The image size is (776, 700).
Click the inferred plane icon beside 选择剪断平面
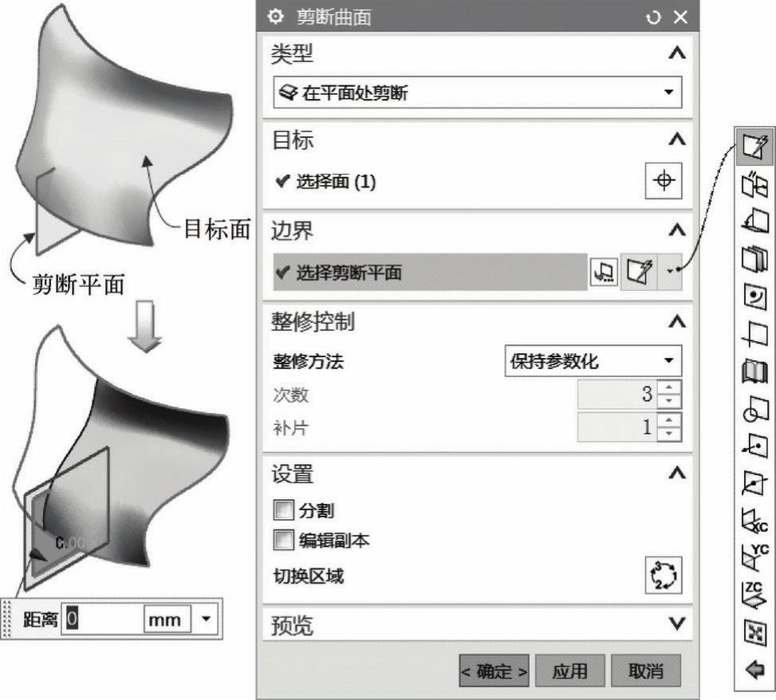[639, 272]
